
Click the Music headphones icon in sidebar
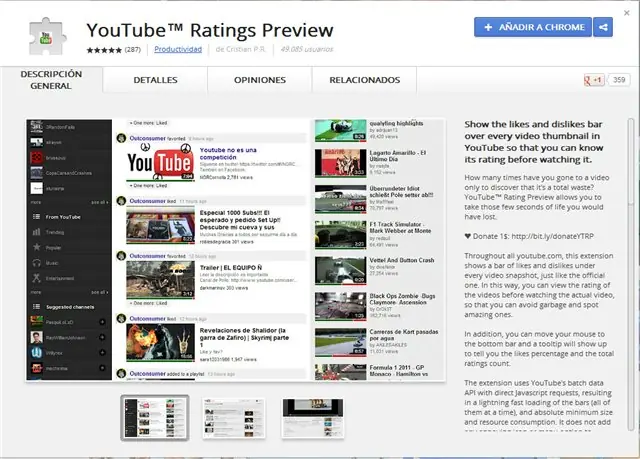click(36, 263)
